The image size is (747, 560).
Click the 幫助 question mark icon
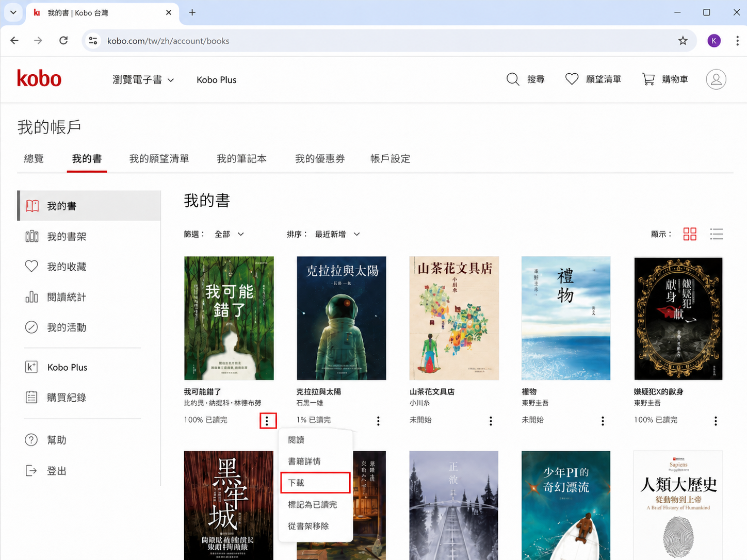31,440
